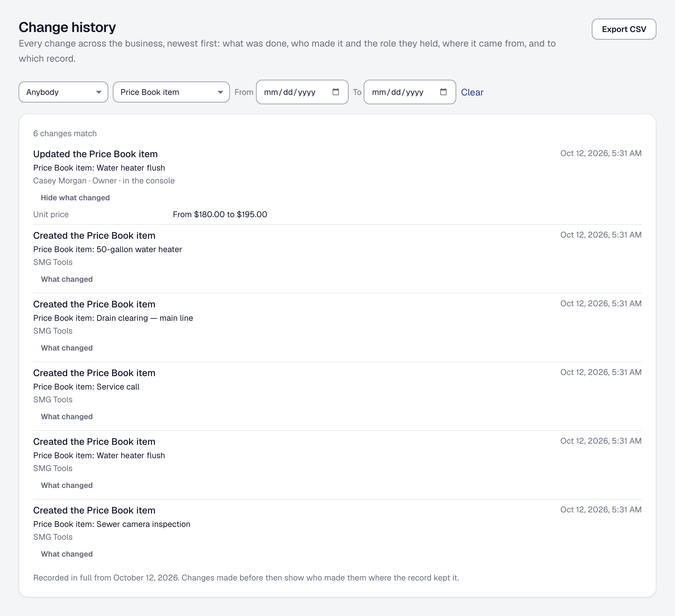Click the Recorded in full from October 12 note
This screenshot has width=675, height=616.
pos(246,578)
